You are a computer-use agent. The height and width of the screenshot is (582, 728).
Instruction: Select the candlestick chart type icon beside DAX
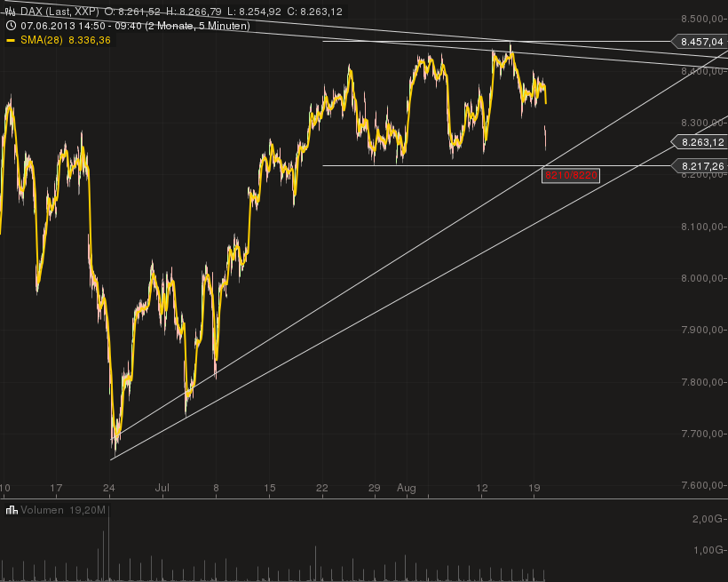coord(10,12)
